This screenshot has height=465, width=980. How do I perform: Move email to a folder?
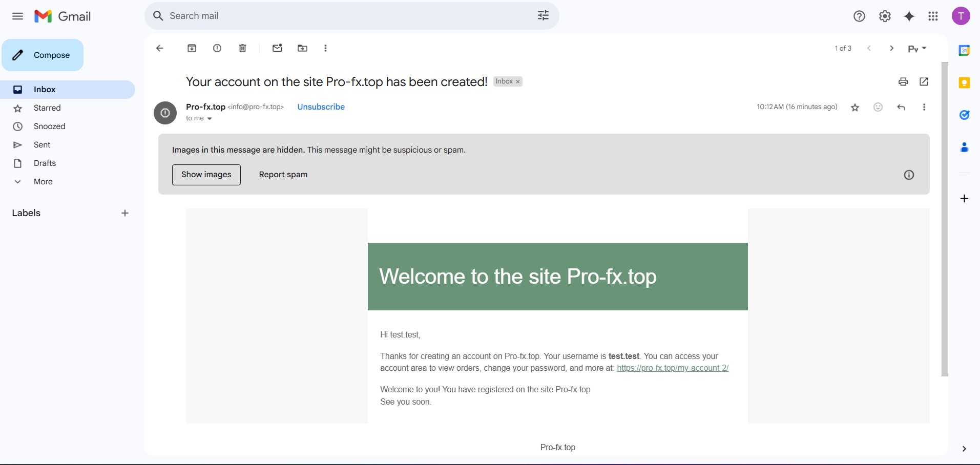[303, 48]
